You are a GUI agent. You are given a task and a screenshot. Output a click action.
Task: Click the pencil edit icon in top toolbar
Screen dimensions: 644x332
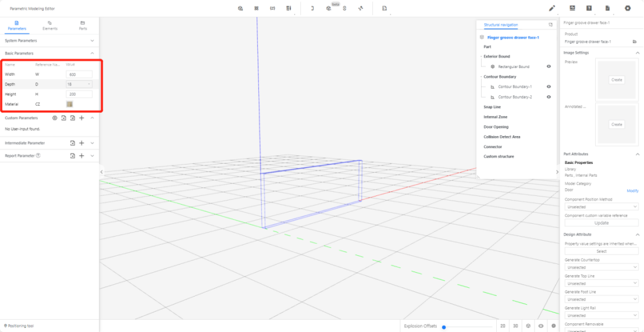[x=552, y=9]
